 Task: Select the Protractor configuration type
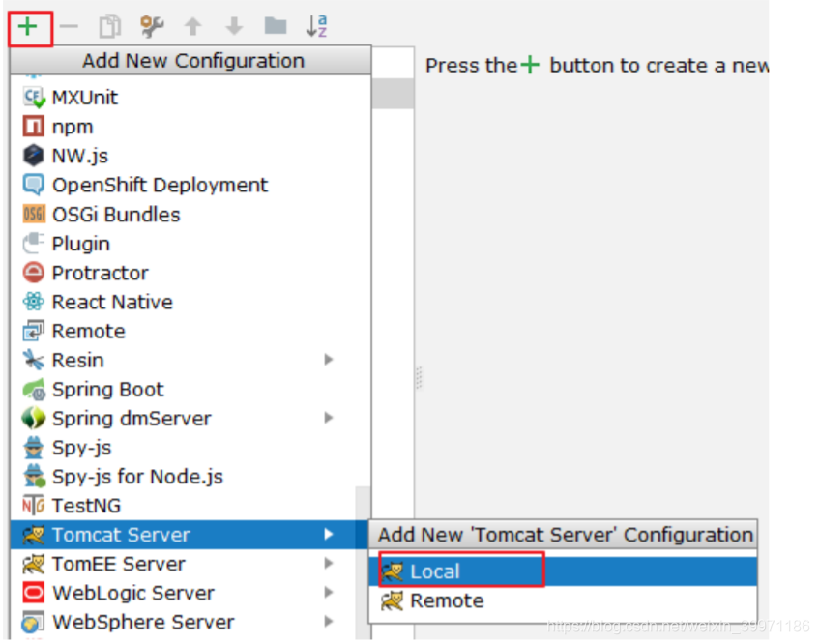pos(190,273)
